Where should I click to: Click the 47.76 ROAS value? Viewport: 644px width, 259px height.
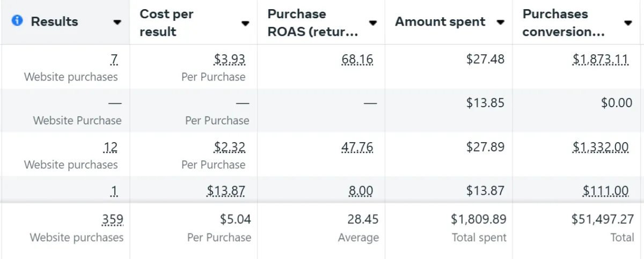tap(357, 147)
